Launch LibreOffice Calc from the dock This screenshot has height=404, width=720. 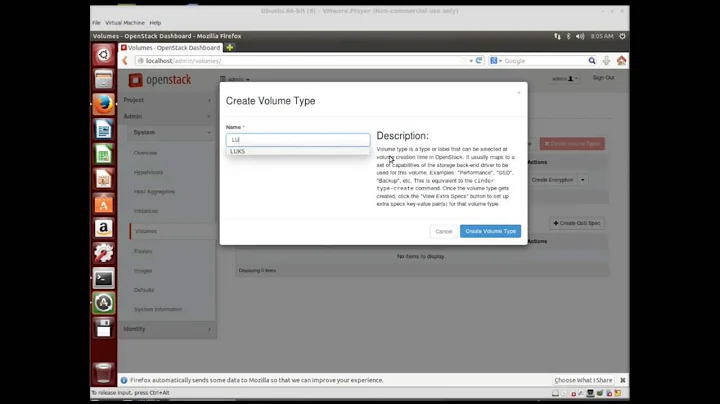(x=103, y=154)
